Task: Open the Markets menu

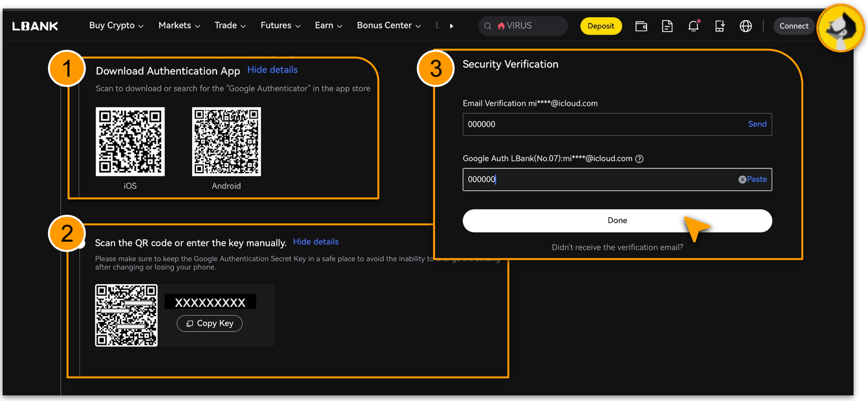Action: [x=179, y=26]
